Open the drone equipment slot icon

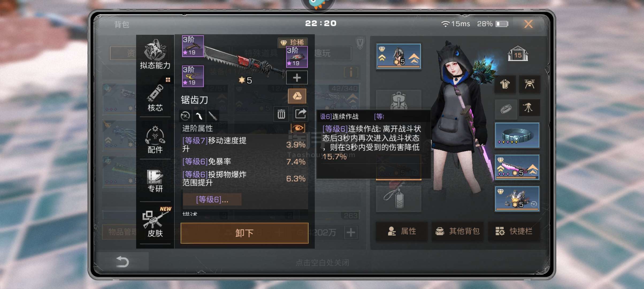(530, 84)
